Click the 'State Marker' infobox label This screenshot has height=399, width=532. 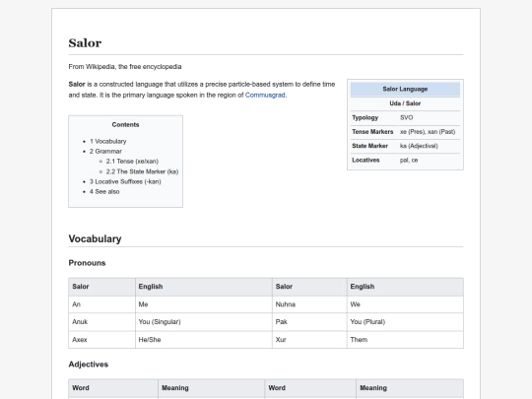369,146
